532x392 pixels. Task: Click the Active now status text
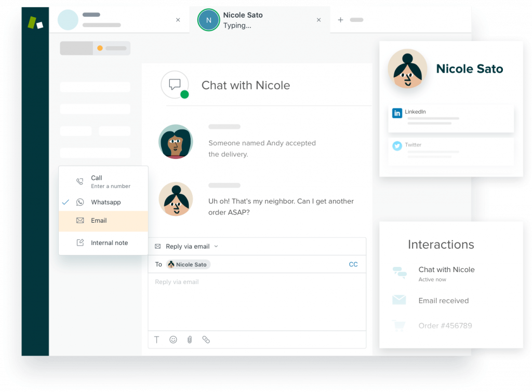pos(432,279)
